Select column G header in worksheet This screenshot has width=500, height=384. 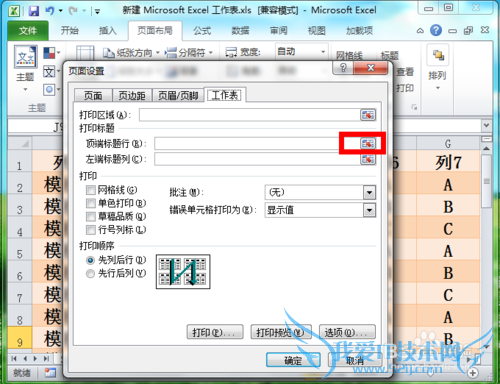click(448, 143)
